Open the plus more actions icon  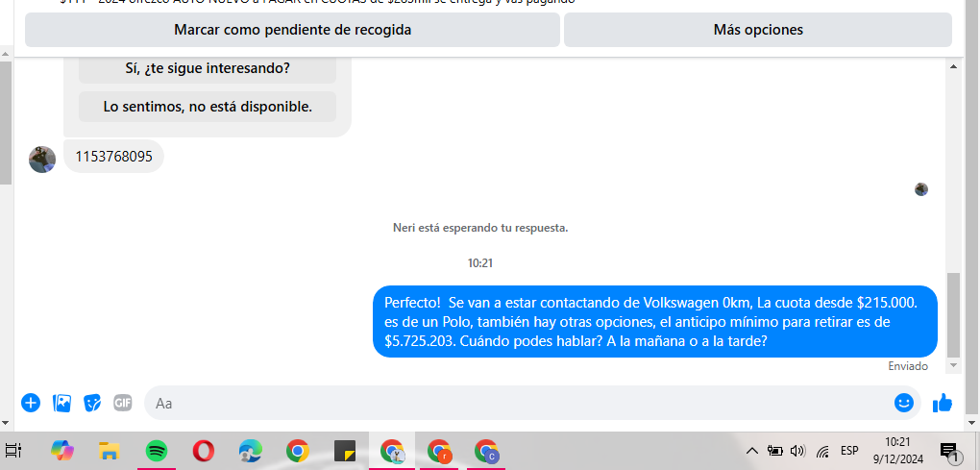(31, 403)
